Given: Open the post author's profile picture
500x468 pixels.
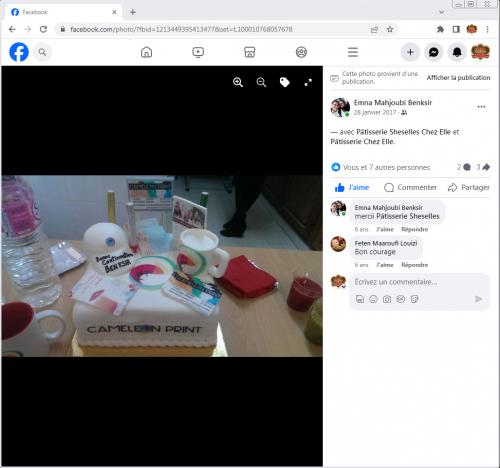Looking at the screenshot, I should click(x=340, y=107).
